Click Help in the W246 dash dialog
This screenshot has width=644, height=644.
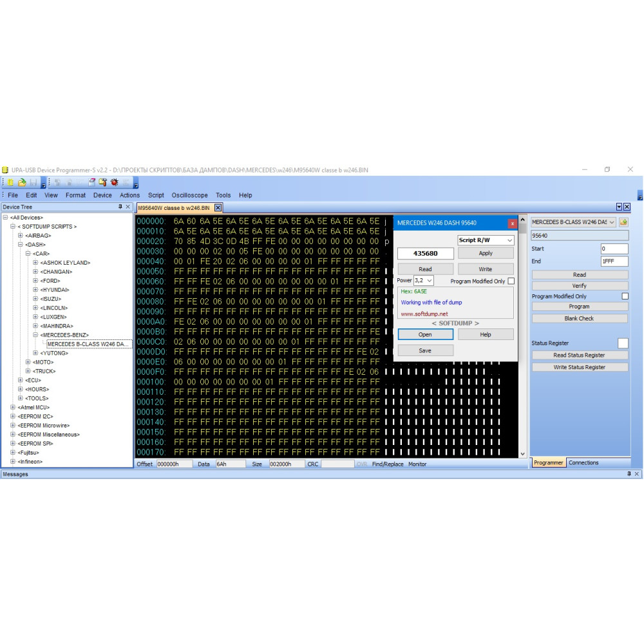point(486,334)
